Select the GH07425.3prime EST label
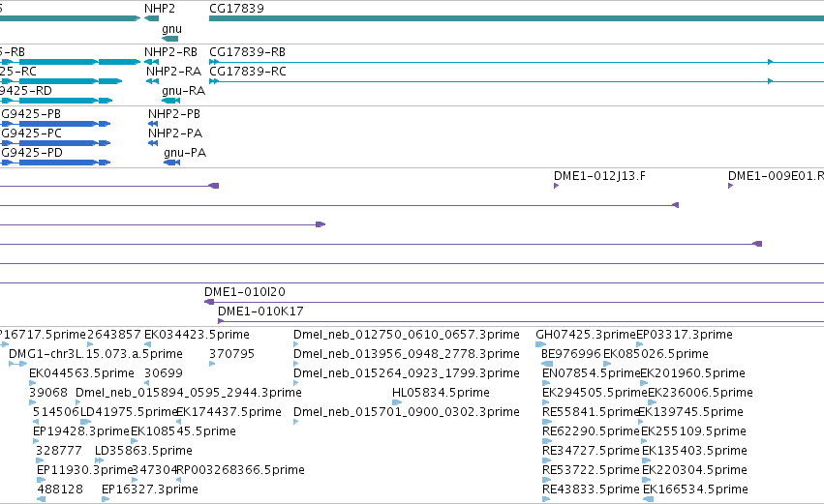824x504 pixels. point(586,335)
